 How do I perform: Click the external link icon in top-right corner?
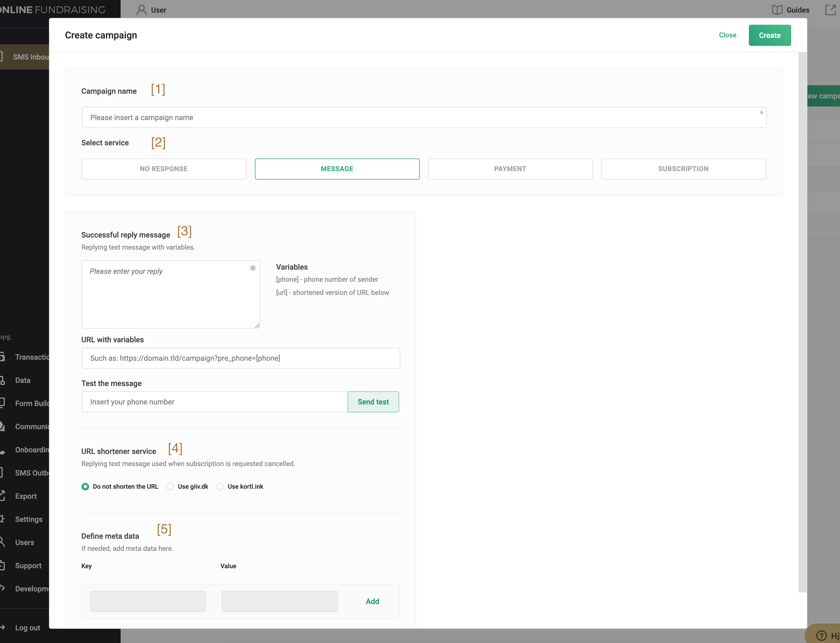click(x=831, y=10)
